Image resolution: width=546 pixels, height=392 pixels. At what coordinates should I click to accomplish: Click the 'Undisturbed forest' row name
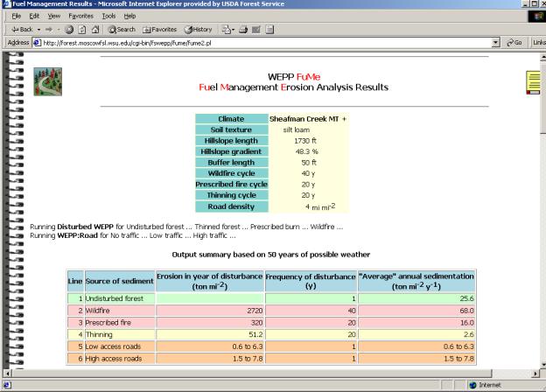coord(115,298)
